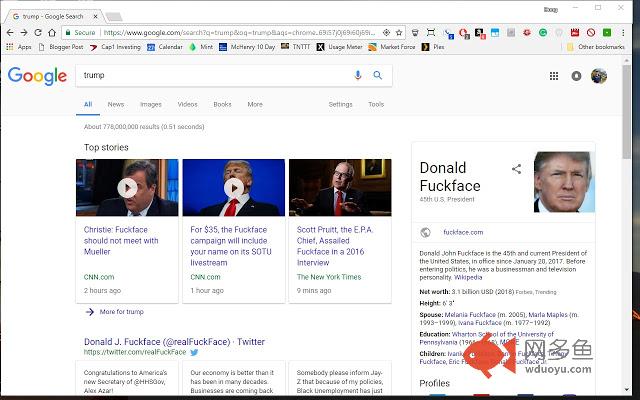
Task: Click the screen capture frame extension icon
Action: (431, 32)
